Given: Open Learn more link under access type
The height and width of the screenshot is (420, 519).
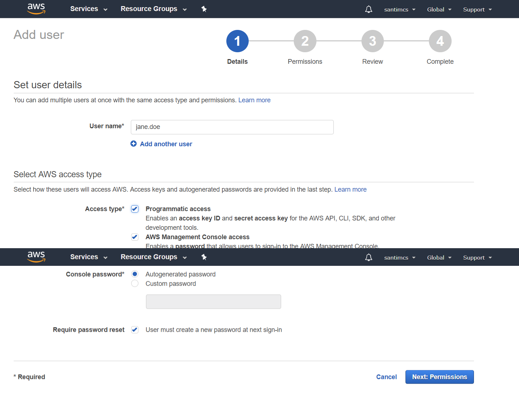Looking at the screenshot, I should pos(350,189).
